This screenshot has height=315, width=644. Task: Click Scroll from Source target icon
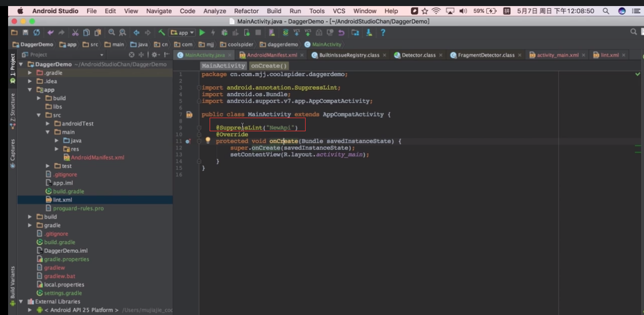(132, 55)
